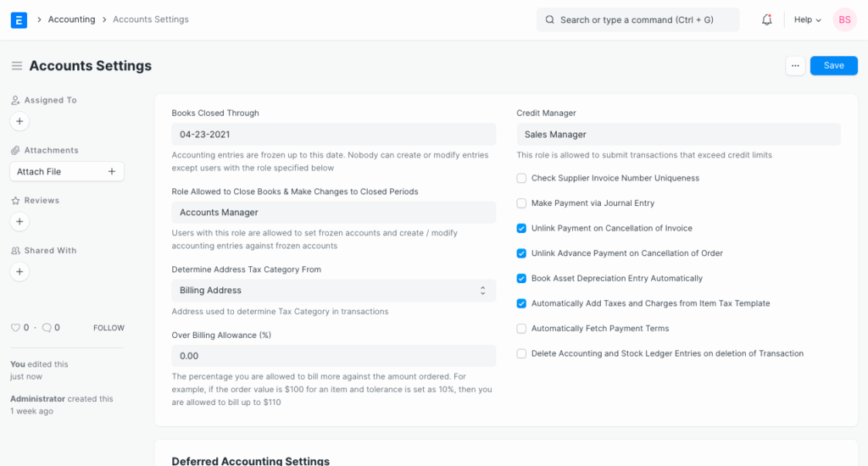
Task: Like this document with the heart icon
Action: pos(14,328)
